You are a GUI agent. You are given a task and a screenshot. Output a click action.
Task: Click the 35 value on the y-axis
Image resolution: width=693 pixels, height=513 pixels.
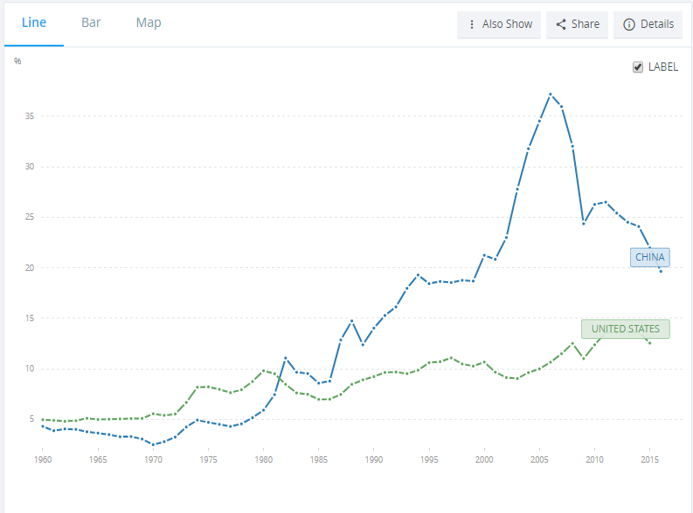(31, 117)
